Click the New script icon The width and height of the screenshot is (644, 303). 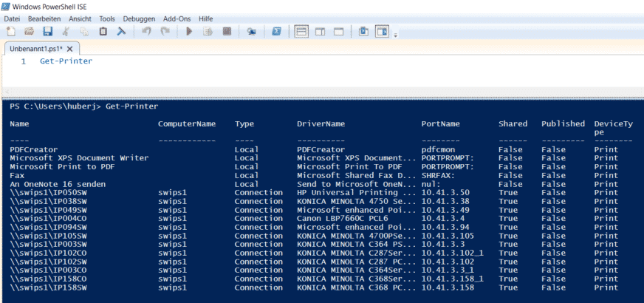(12, 32)
